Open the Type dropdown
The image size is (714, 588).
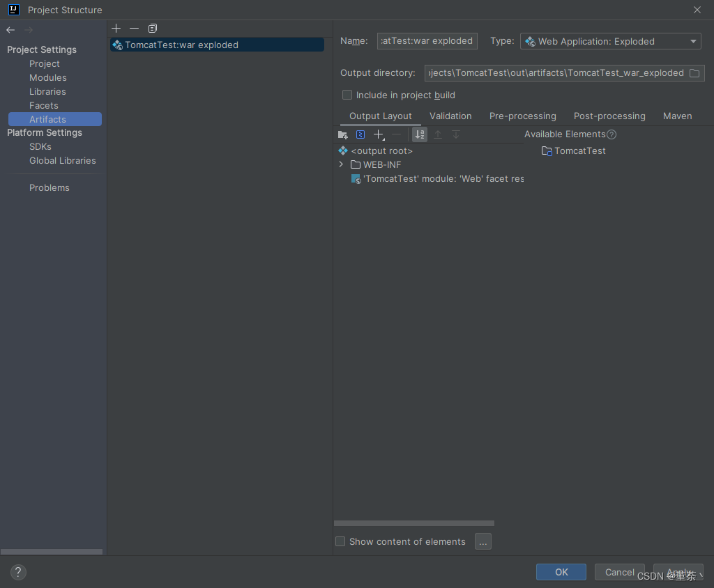coord(610,41)
